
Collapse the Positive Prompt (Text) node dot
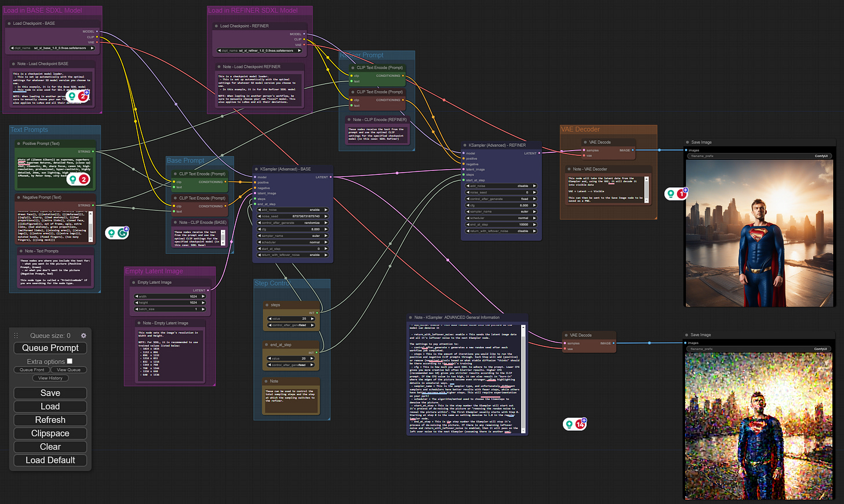click(x=19, y=144)
